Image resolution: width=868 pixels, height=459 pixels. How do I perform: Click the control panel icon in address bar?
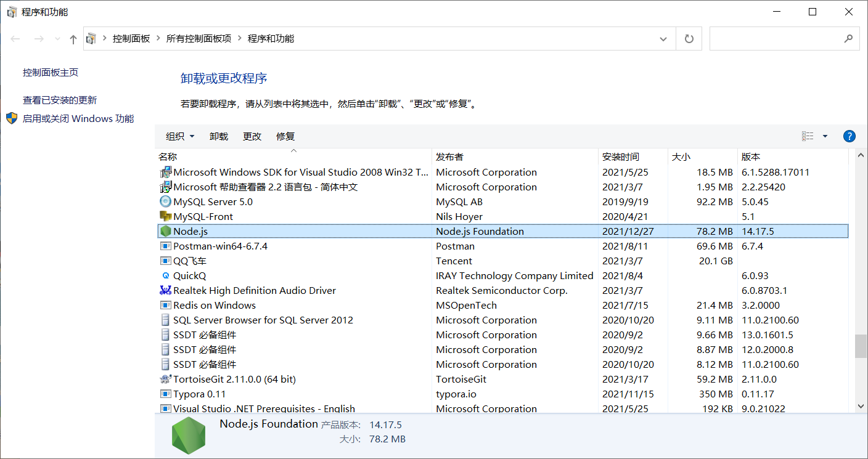click(x=91, y=39)
